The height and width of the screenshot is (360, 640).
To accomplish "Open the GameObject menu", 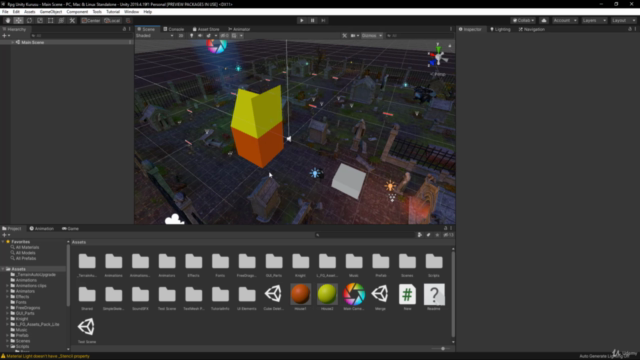I will coord(51,12).
